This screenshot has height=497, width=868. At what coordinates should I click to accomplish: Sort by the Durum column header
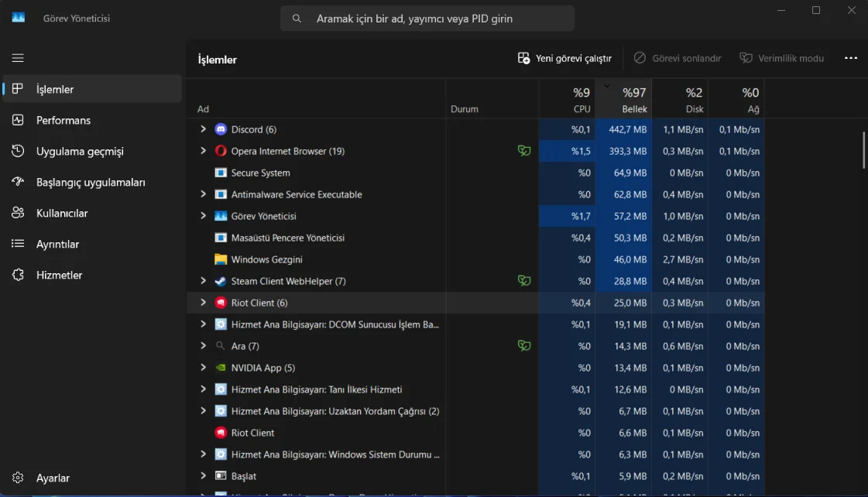click(x=492, y=99)
